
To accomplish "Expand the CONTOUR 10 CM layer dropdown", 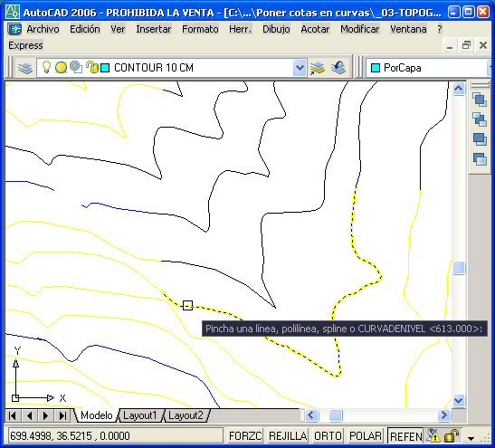I will (300, 68).
